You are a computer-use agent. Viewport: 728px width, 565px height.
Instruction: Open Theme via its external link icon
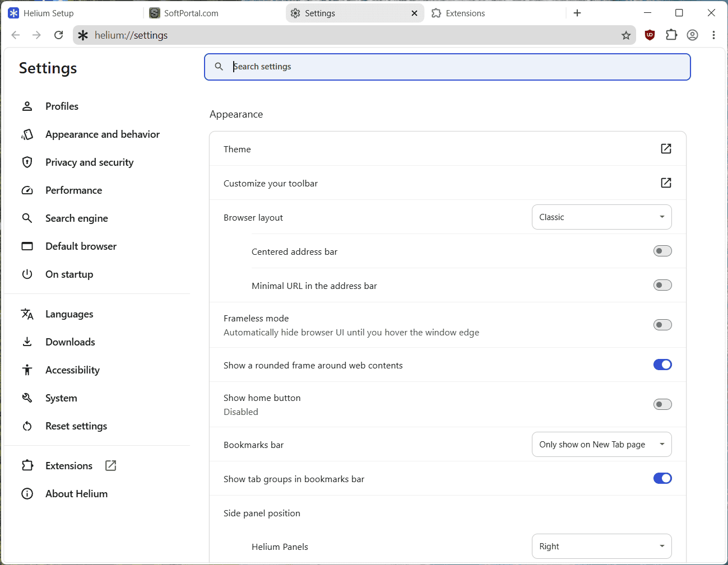666,149
